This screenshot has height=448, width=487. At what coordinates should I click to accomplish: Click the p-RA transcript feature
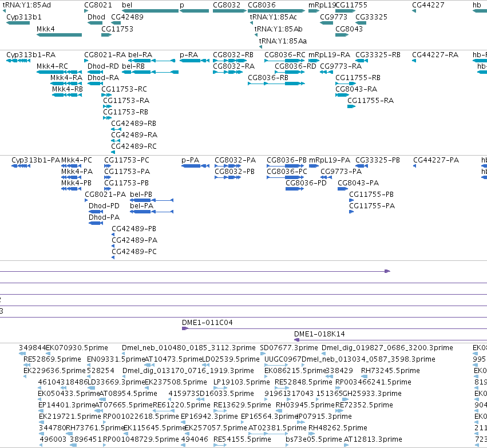(x=195, y=61)
